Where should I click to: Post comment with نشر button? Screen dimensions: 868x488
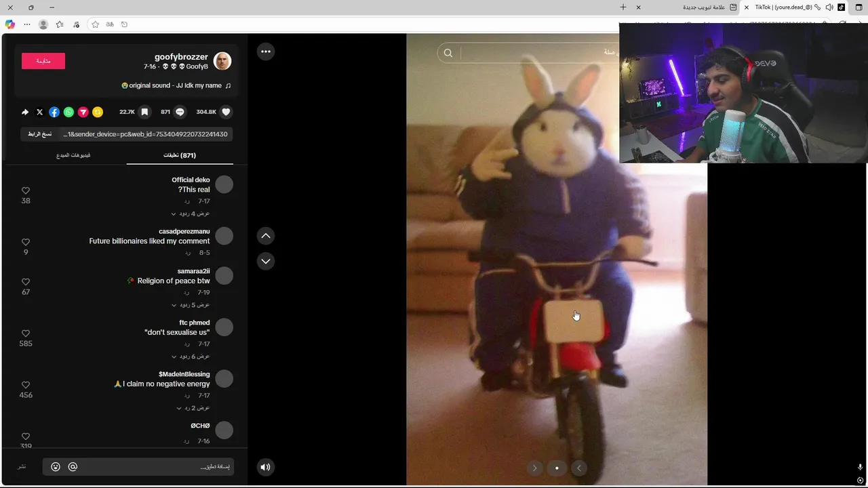[x=22, y=466]
